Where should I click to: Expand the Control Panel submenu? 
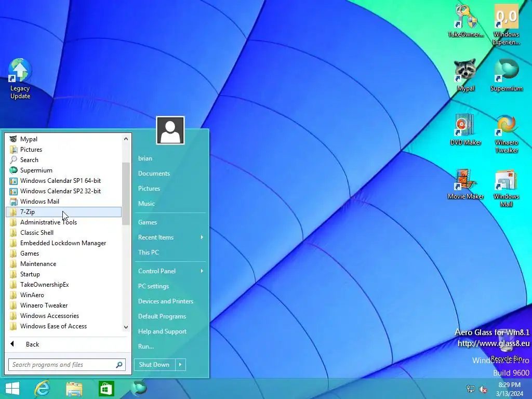[x=170, y=271]
